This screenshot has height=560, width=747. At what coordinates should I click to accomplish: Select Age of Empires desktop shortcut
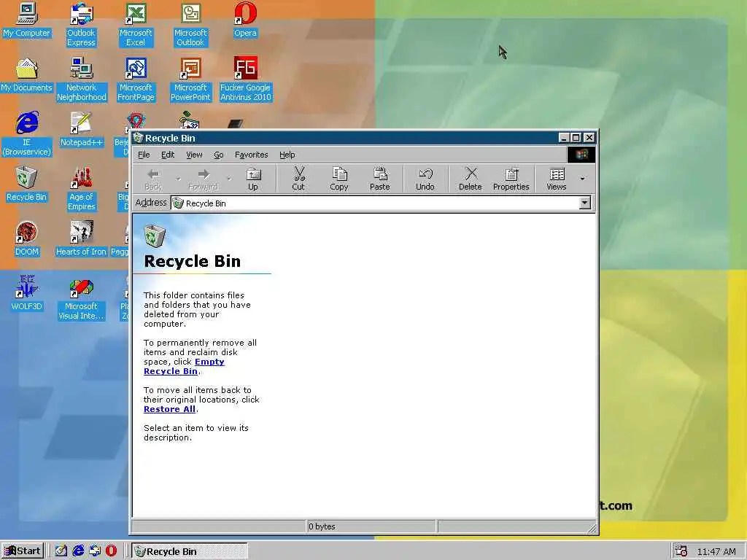(x=82, y=189)
